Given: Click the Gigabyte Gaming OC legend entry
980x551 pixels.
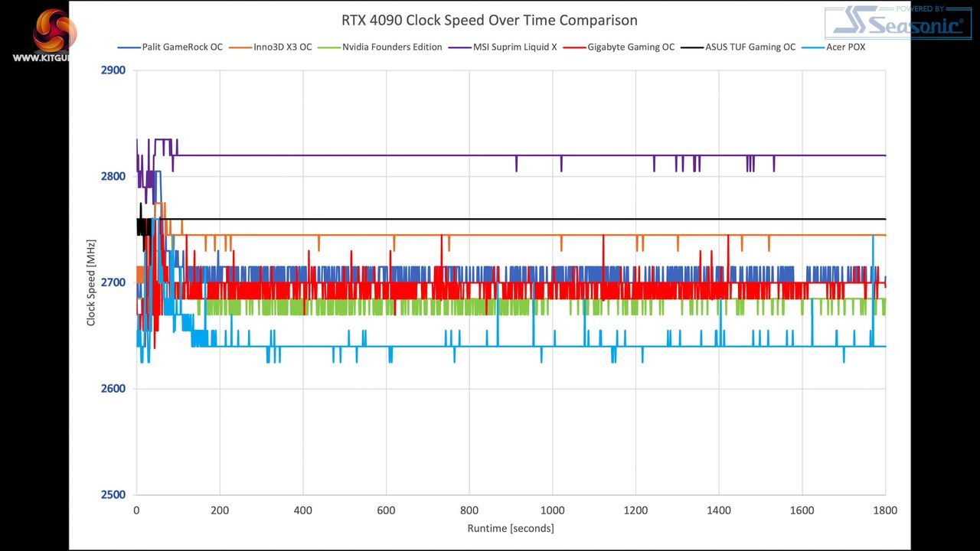Looking at the screenshot, I should [620, 47].
